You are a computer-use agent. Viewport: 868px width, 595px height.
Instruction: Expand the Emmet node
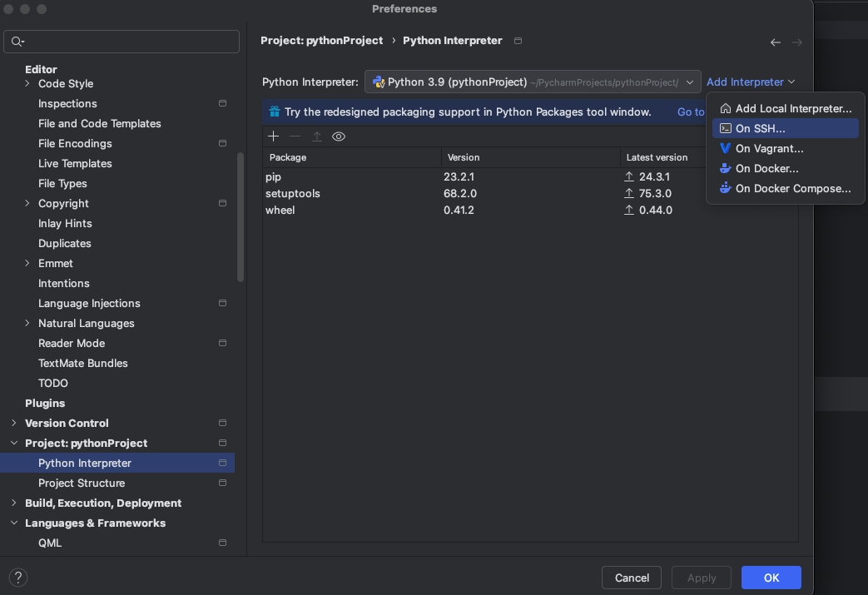pos(27,264)
